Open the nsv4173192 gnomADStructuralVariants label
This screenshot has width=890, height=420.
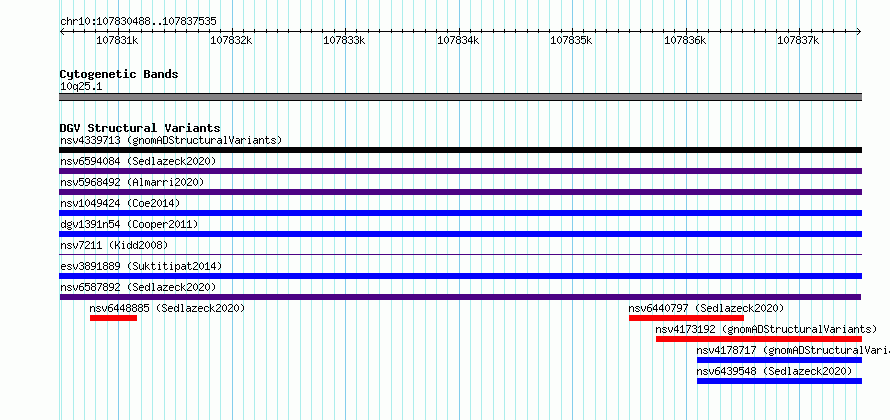point(766,329)
